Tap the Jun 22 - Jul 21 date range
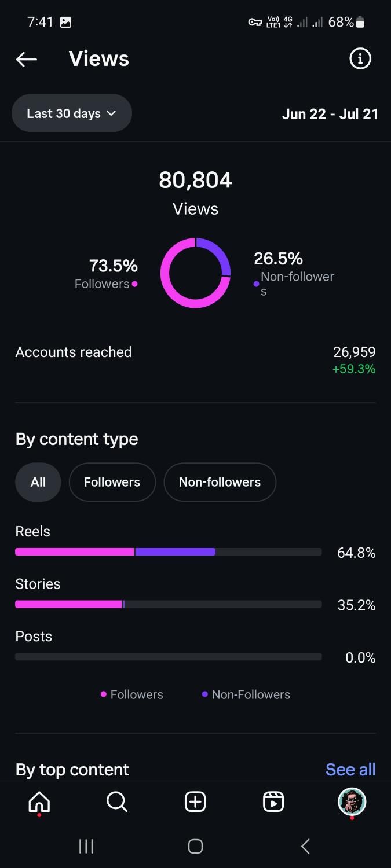Viewport: 391px width, 868px height. (x=330, y=114)
